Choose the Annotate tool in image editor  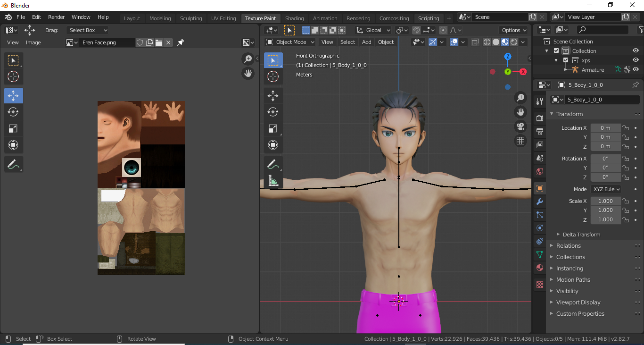(13, 164)
